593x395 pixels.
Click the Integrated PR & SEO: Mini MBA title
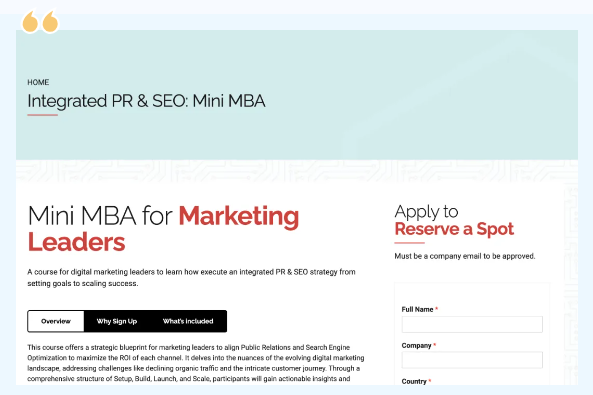[x=146, y=101]
